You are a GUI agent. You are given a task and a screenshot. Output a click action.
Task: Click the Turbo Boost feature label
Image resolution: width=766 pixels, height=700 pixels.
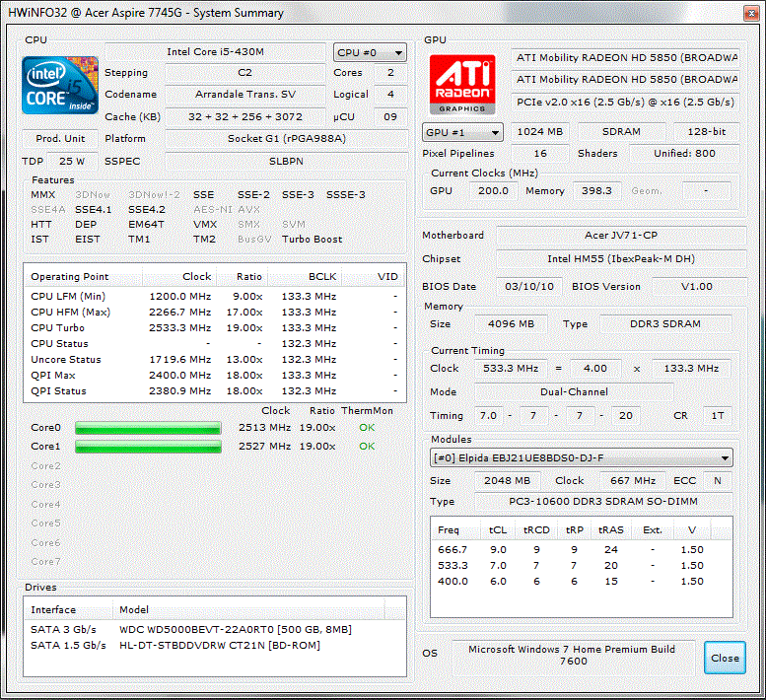coord(312,240)
